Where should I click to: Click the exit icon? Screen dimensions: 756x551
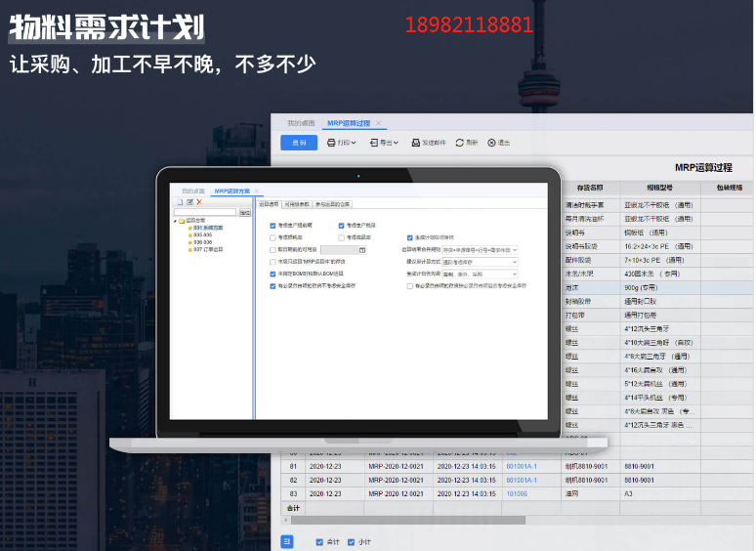pos(491,143)
